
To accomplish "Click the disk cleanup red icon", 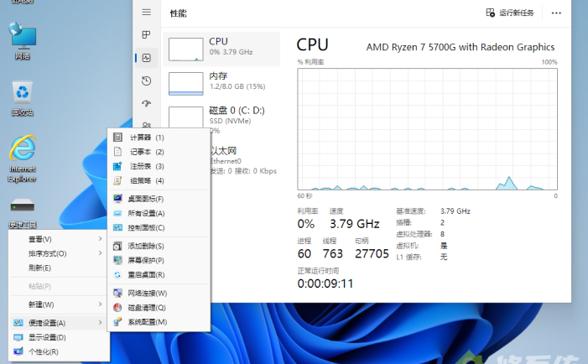I will click(x=117, y=308).
